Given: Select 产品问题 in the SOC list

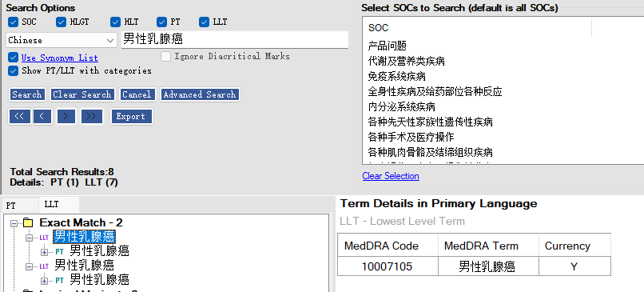Looking at the screenshot, I should pos(388,46).
